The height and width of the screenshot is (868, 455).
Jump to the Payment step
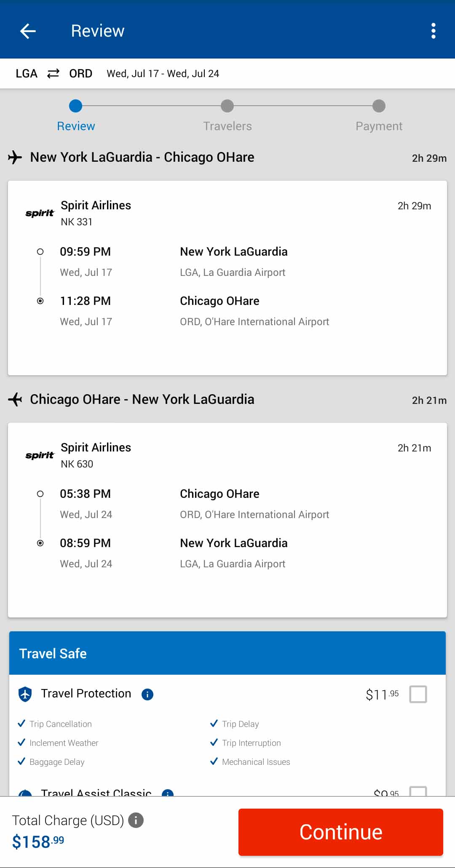click(379, 107)
